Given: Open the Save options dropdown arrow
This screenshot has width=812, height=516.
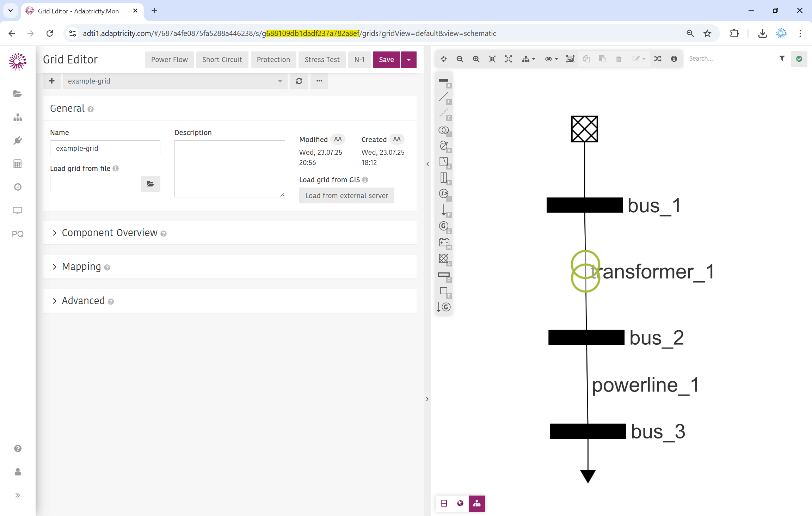Looking at the screenshot, I should click(x=409, y=60).
